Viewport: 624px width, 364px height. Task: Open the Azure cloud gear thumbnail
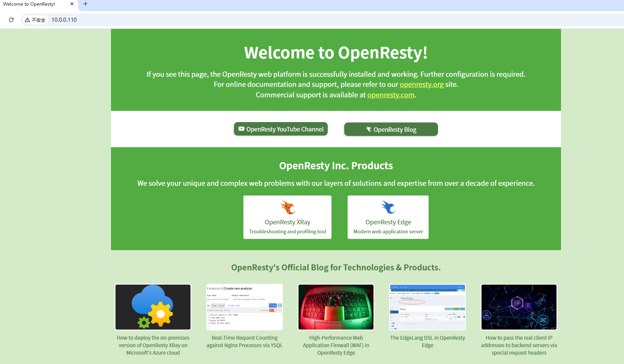click(153, 307)
